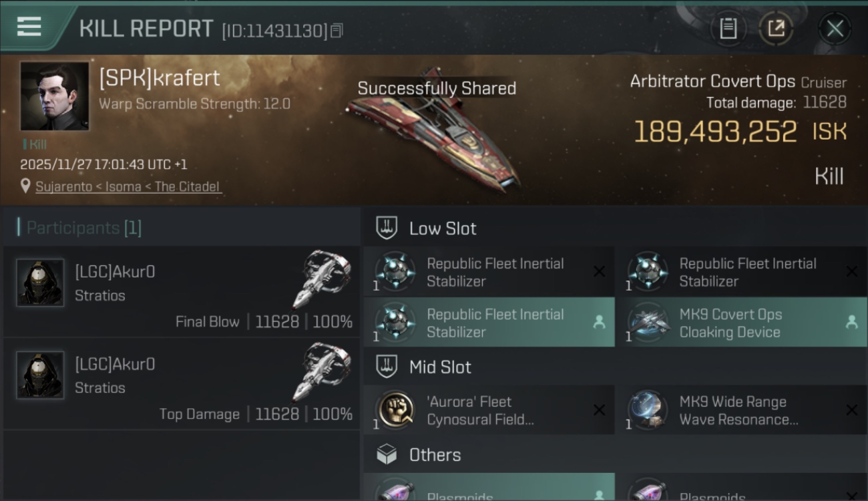The height and width of the screenshot is (501, 868).
Task: Open the Sujarento location link
Action: coord(128,186)
